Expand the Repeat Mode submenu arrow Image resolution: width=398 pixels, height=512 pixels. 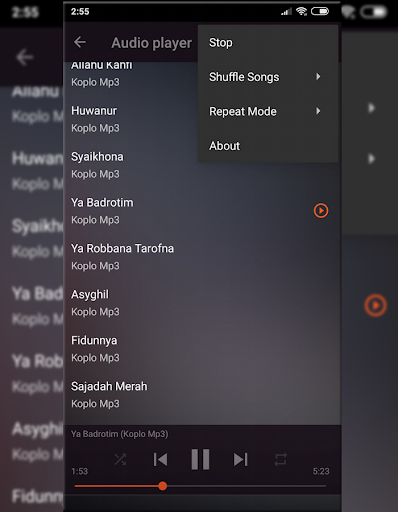[x=318, y=111]
